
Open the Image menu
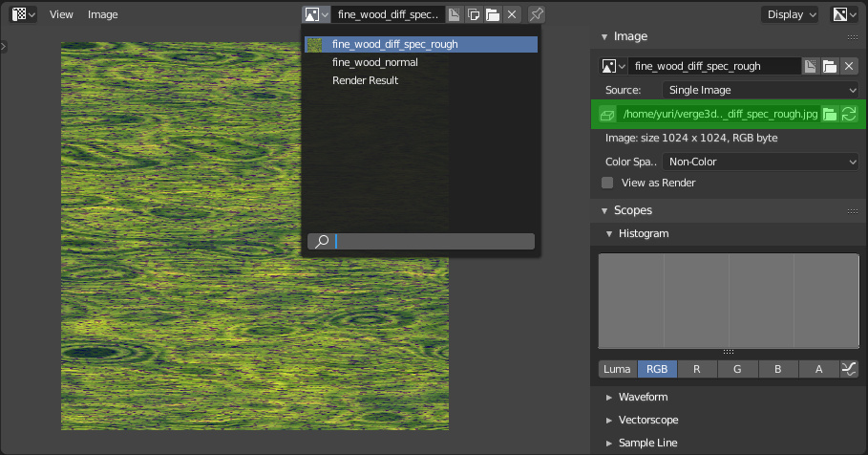(103, 14)
